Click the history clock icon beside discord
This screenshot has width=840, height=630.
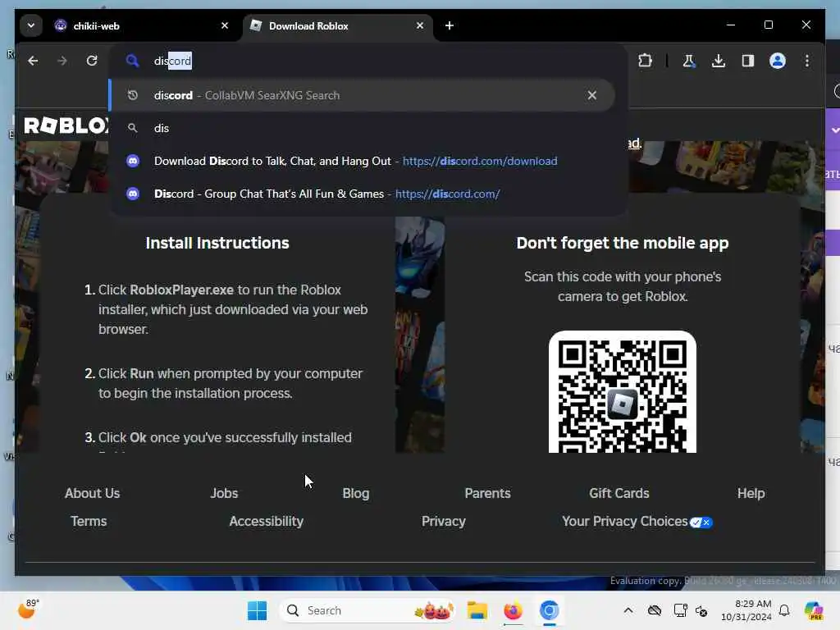coord(132,95)
